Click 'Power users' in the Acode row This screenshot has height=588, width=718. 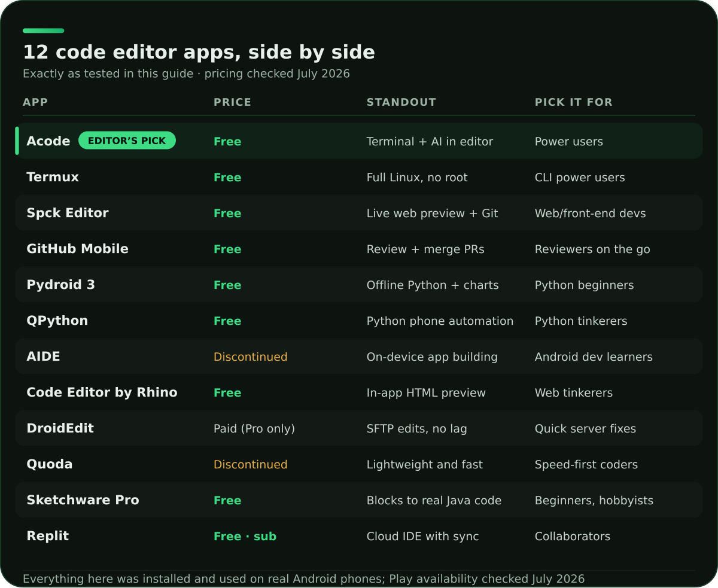(x=568, y=142)
